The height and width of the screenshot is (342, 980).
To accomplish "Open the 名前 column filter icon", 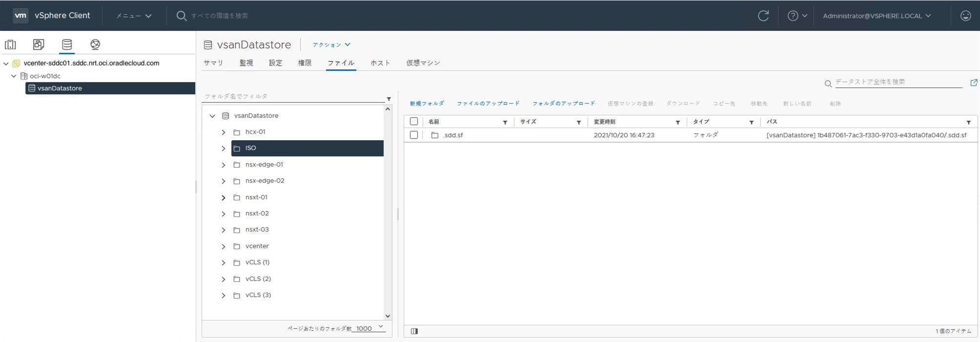I will [x=505, y=122].
